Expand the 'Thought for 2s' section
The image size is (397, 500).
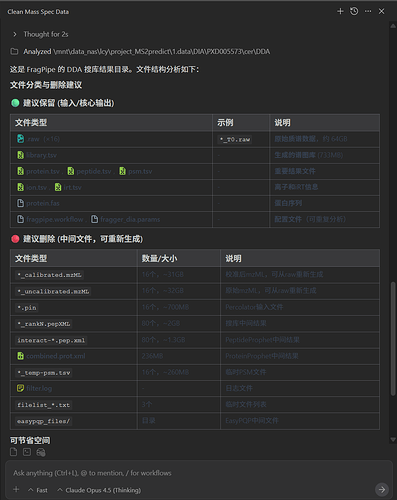coord(40,34)
